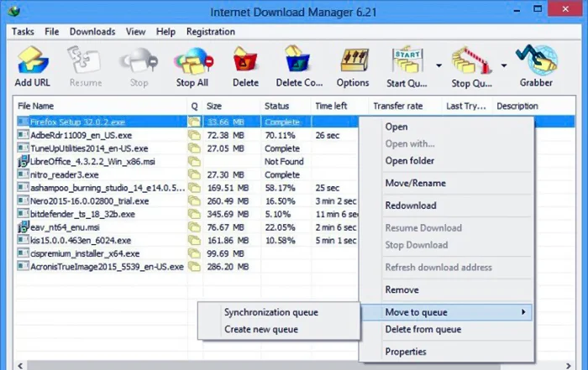Open the Downloads menu
Image resolution: width=588 pixels, height=370 pixels.
click(x=92, y=31)
